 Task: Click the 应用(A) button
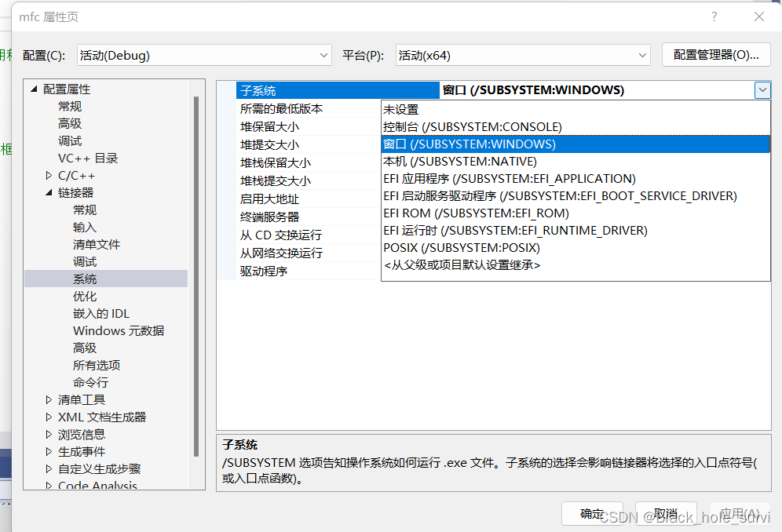pos(737,512)
